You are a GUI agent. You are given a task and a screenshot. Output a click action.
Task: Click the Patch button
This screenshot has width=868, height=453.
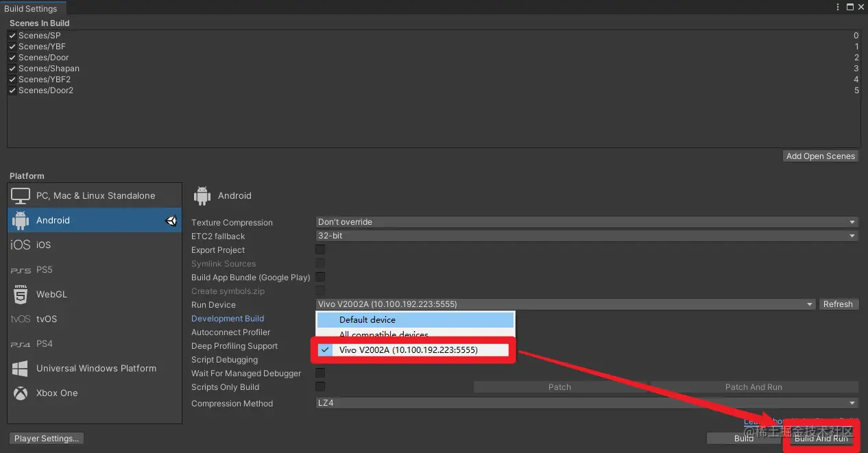coord(560,387)
